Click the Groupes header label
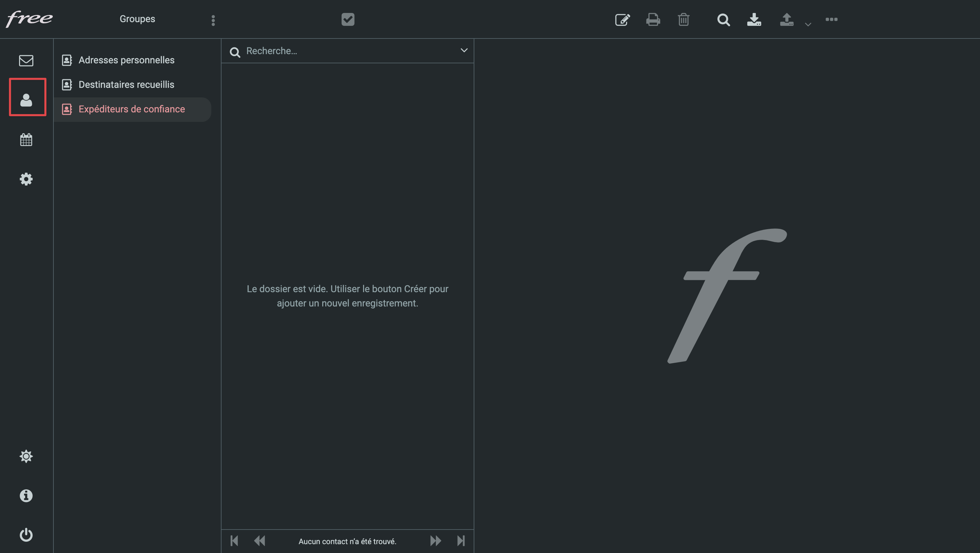This screenshot has width=980, height=553. (x=137, y=19)
